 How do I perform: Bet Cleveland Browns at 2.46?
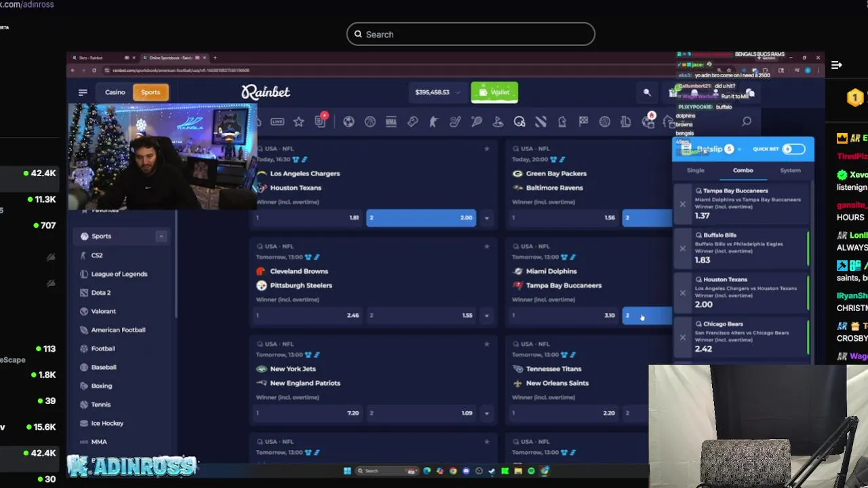(308, 315)
